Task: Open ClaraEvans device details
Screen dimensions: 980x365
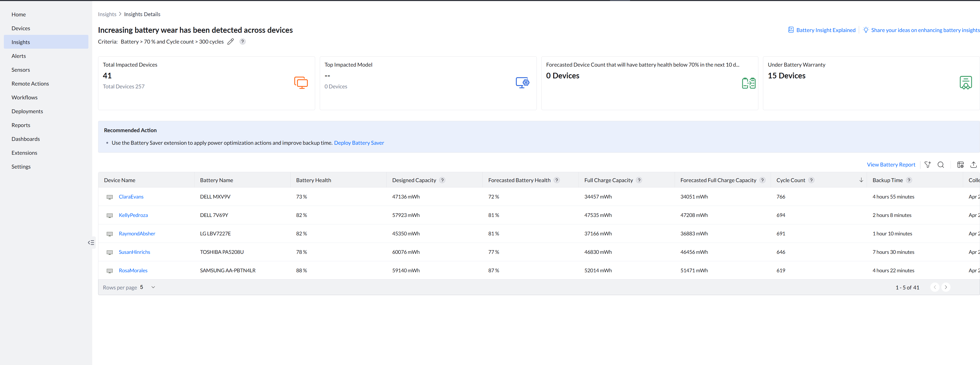Action: (131, 197)
